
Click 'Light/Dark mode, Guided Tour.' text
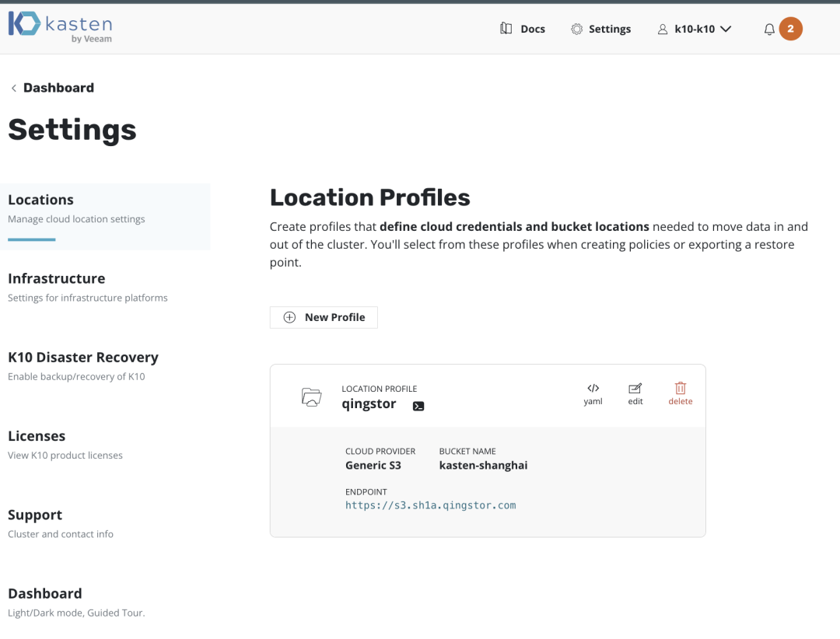(x=76, y=613)
